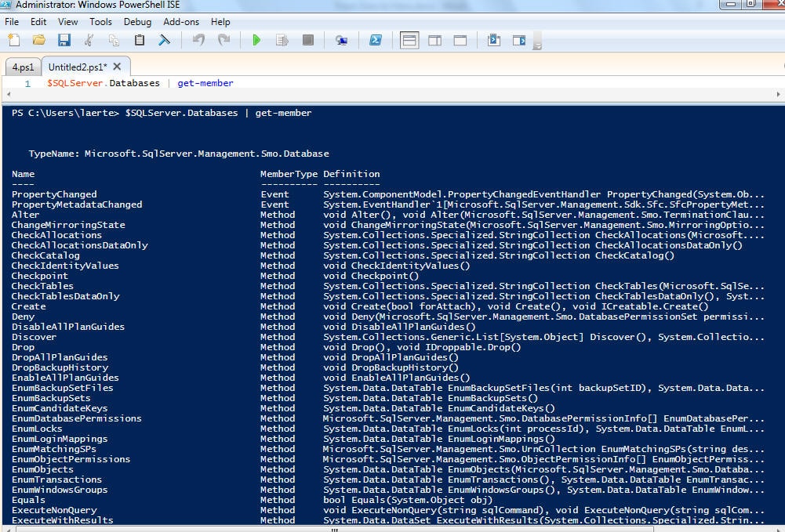Click the CheckAllocationsDataOnly method name
This screenshot has height=532, width=785.
click(x=80, y=245)
